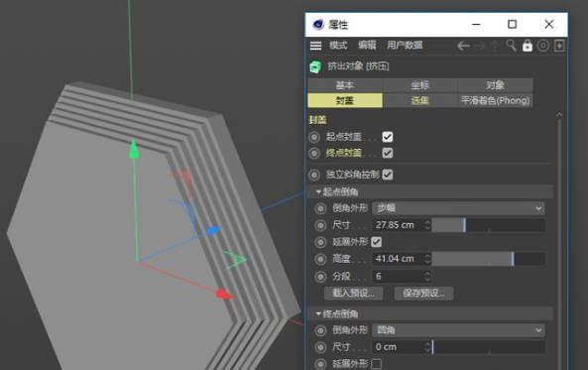Maximize the 属性 window
Viewport: 588px width, 370px height.
click(512, 25)
